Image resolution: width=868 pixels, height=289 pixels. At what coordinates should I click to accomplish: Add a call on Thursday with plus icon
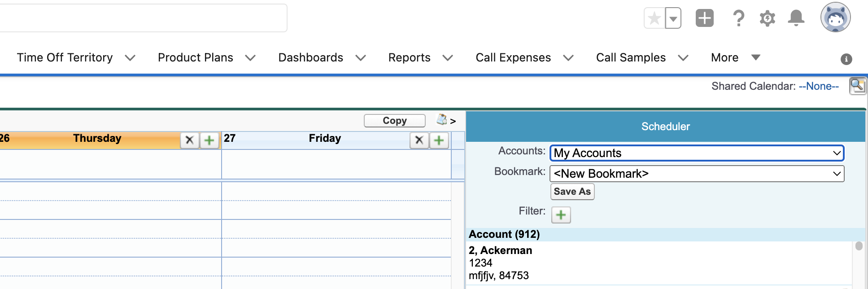point(209,140)
